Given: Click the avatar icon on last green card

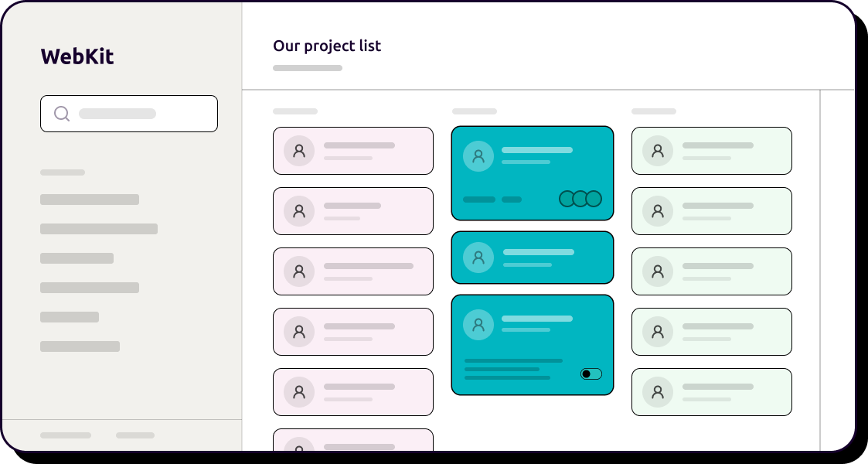Looking at the screenshot, I should point(658,392).
